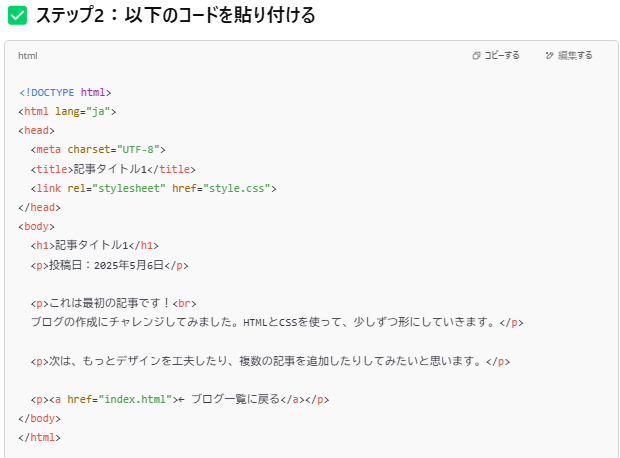Click the opening <body> tag line
This screenshot has width=620, height=458.
(x=36, y=226)
